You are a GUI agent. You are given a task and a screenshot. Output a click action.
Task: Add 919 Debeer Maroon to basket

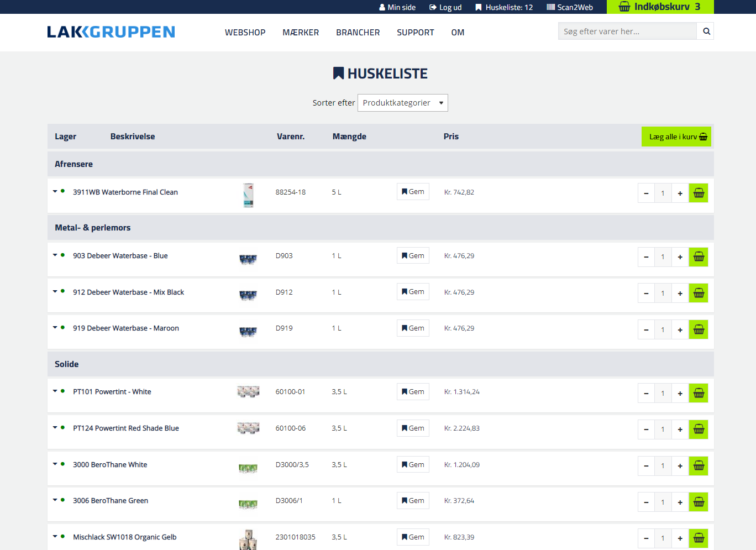point(699,329)
